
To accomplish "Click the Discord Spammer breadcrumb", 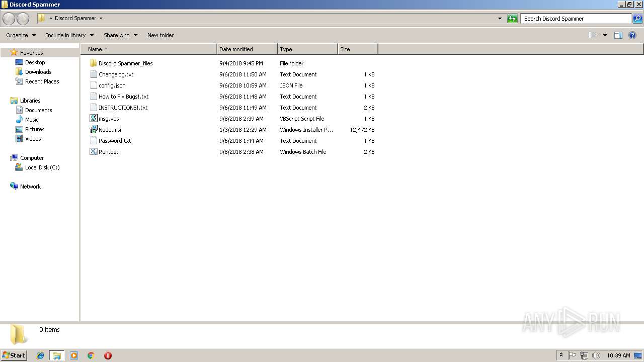I will (75, 19).
